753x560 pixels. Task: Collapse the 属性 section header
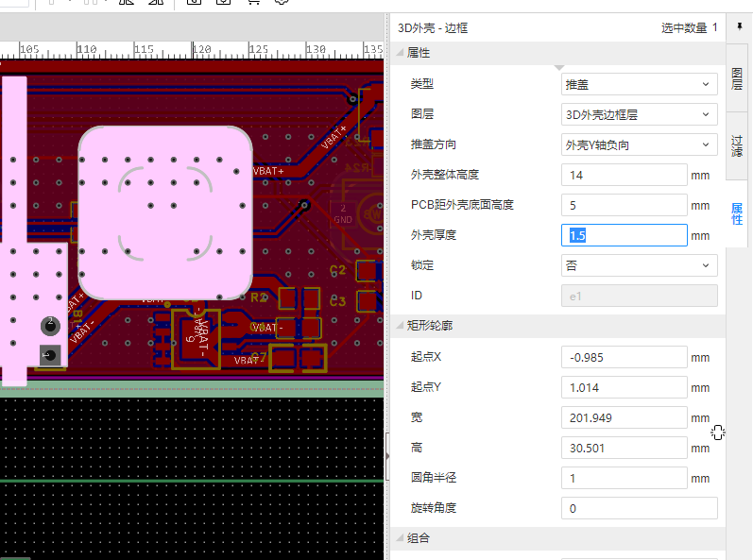pos(400,54)
